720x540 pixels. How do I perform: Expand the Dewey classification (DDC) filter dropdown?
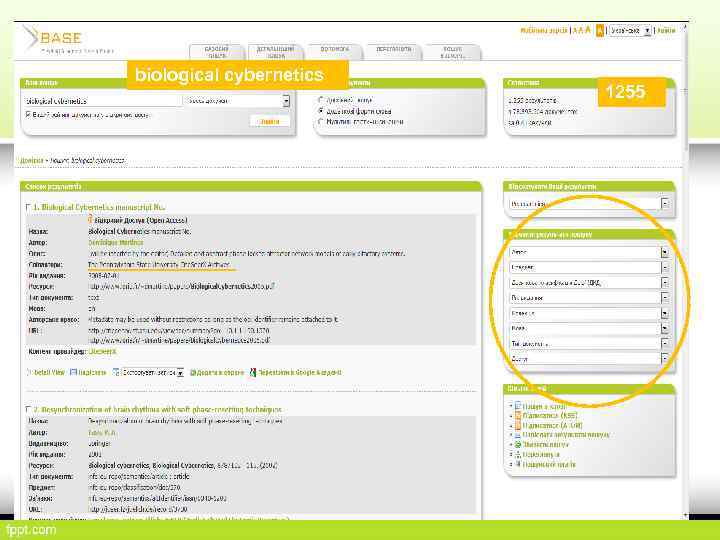click(589, 283)
